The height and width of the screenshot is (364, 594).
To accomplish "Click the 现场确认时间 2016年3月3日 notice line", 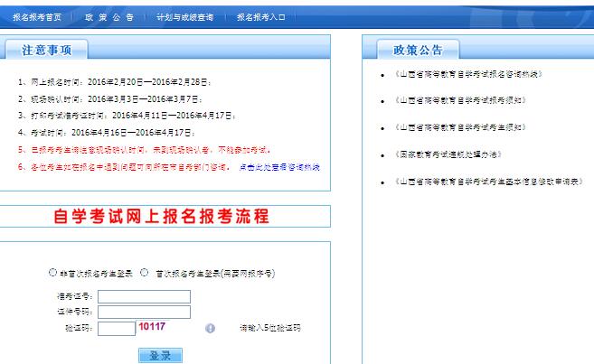I will tap(110, 99).
